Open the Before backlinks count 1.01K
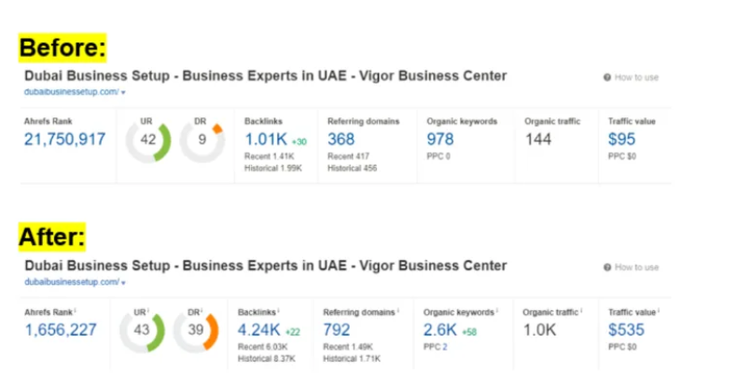The image size is (736, 383). [x=266, y=139]
